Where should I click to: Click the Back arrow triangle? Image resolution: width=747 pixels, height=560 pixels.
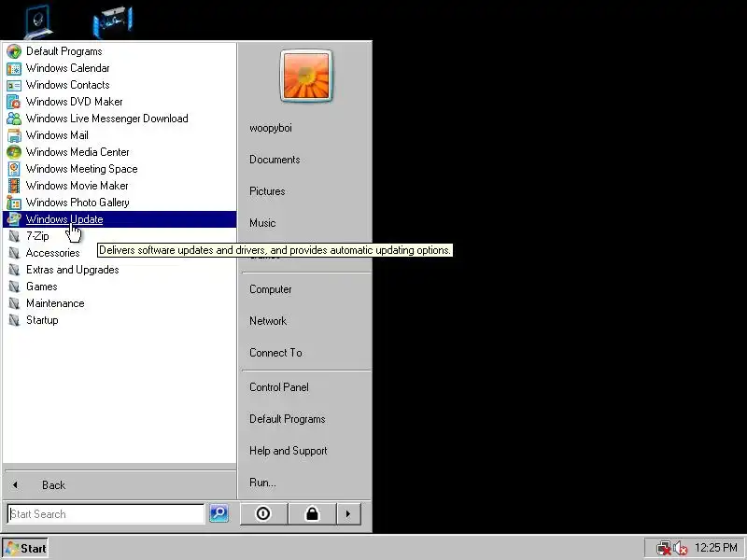click(15, 485)
